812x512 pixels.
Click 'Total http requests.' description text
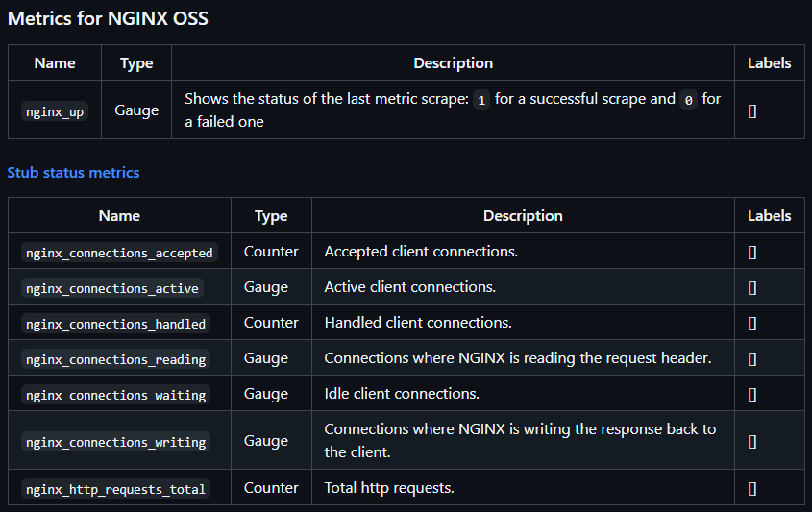point(389,488)
